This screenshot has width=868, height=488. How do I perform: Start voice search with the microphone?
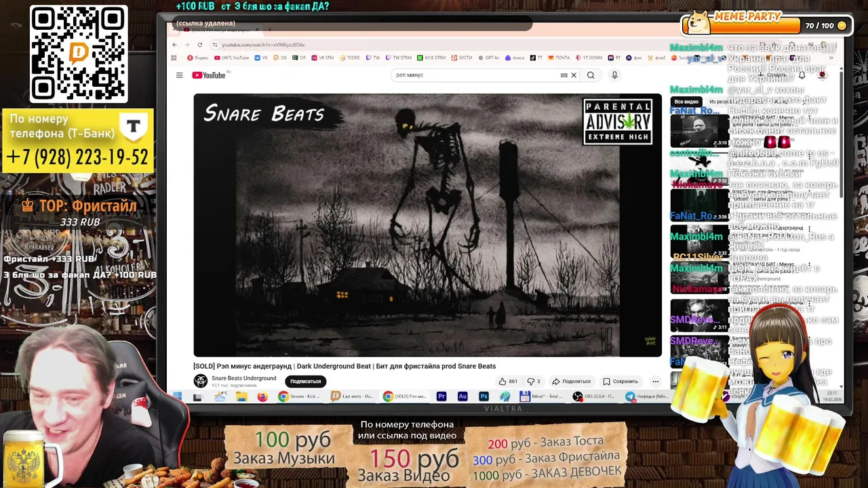pos(614,75)
